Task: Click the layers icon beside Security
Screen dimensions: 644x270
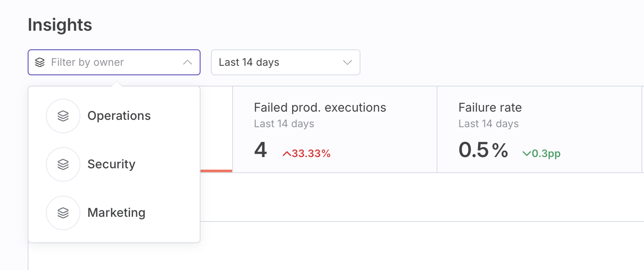Action: pyautogui.click(x=63, y=164)
